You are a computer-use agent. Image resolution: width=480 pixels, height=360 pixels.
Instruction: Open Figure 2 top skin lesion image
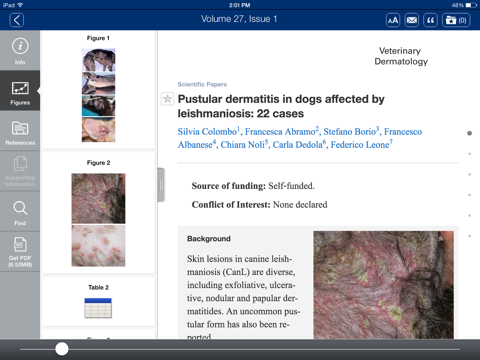[x=98, y=198]
